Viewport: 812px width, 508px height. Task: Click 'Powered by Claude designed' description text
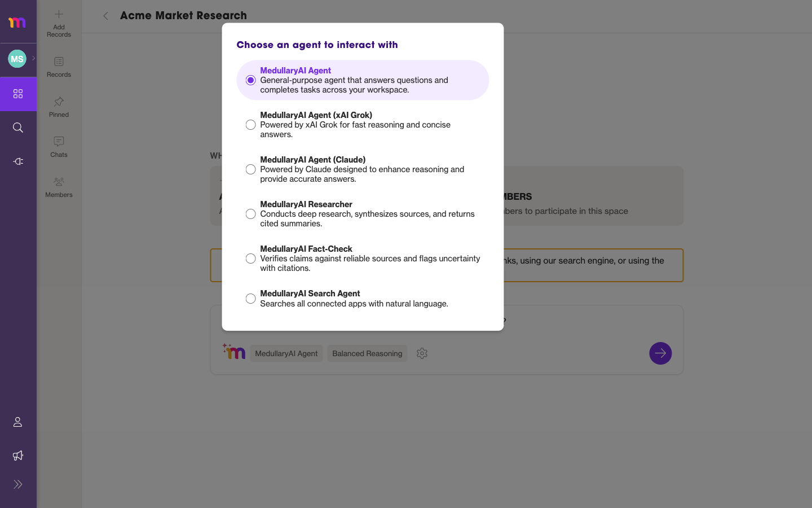[362, 174]
